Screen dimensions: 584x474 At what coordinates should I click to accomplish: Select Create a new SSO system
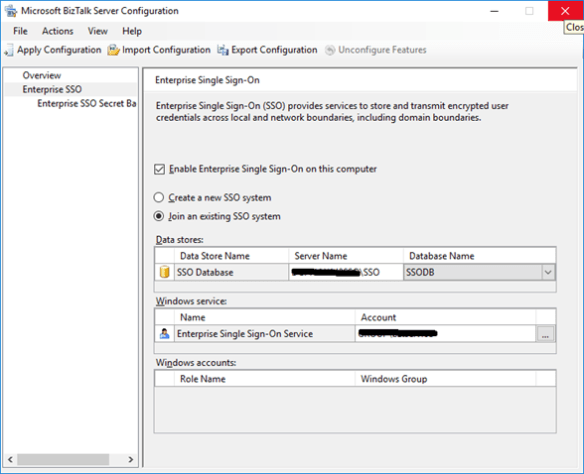tap(159, 197)
